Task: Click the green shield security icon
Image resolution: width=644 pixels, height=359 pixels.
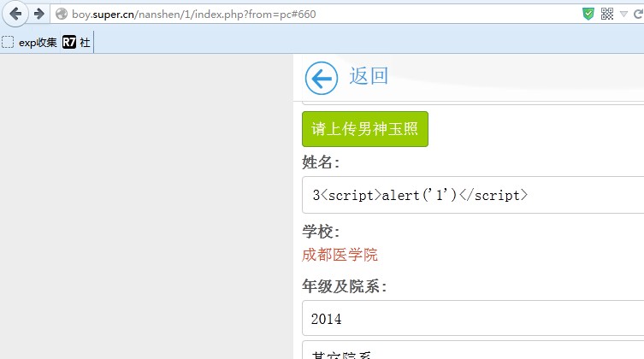Action: 588,14
